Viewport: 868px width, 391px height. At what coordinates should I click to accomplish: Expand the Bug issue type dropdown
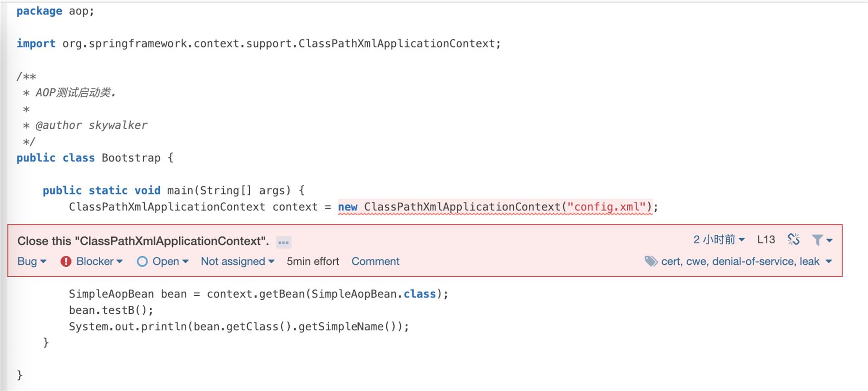coord(32,261)
